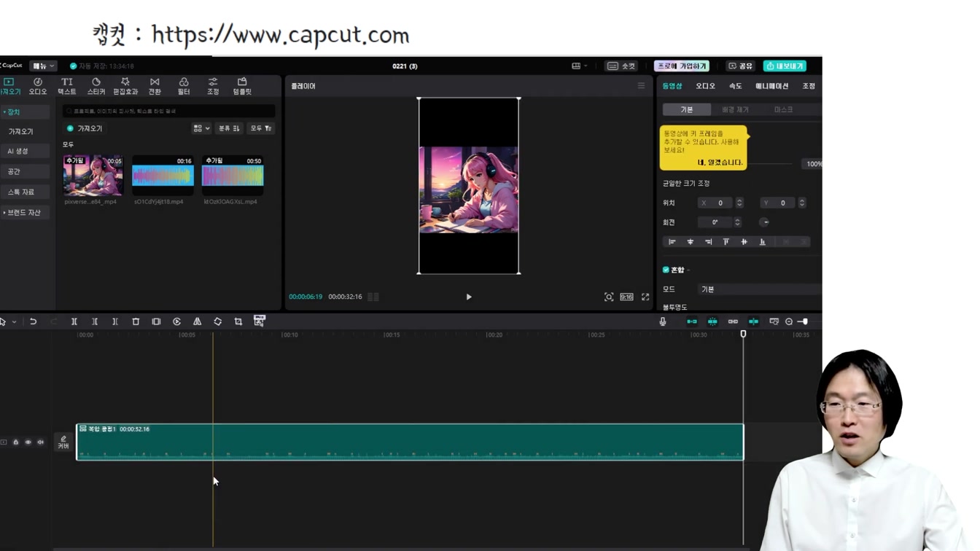Click the zoom-out minus icon on timeline
Screen dimensions: 980x551
[x=789, y=321]
